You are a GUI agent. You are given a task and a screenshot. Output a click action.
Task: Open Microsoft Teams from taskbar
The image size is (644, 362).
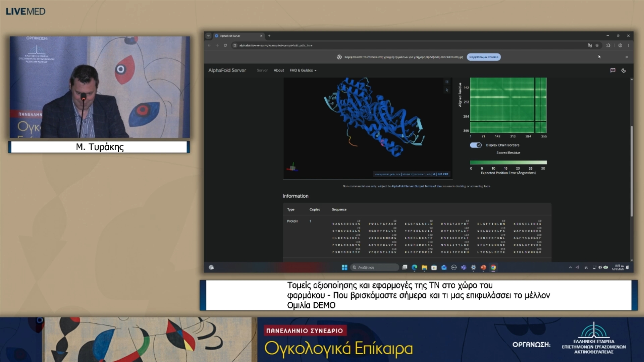click(464, 267)
